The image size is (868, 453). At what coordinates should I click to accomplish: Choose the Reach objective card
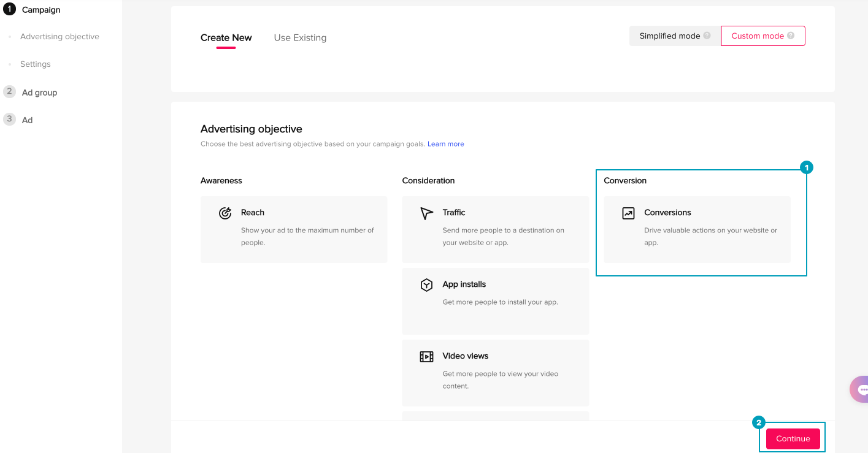(294, 229)
